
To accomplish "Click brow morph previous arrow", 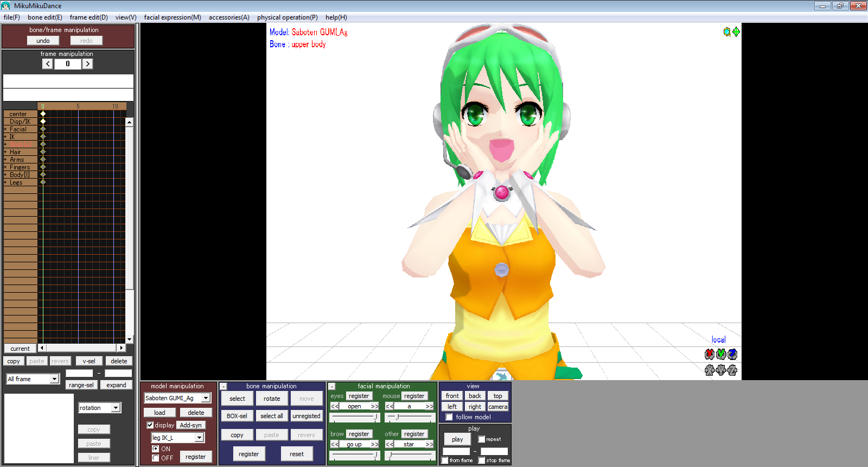I will tap(335, 444).
